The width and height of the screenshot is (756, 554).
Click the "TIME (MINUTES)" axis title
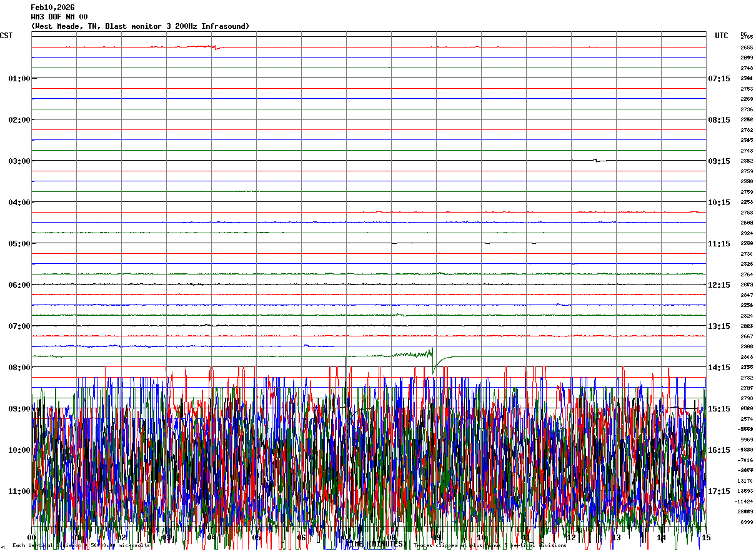(x=375, y=544)
